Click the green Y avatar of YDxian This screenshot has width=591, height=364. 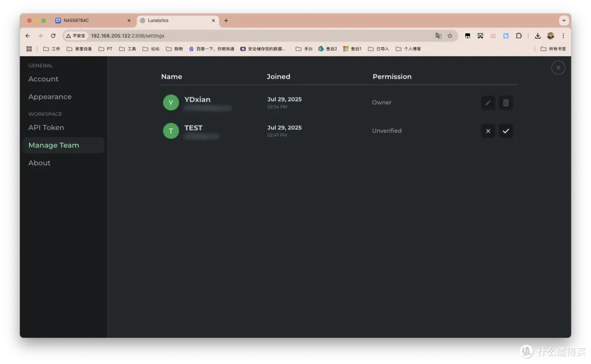click(x=171, y=102)
